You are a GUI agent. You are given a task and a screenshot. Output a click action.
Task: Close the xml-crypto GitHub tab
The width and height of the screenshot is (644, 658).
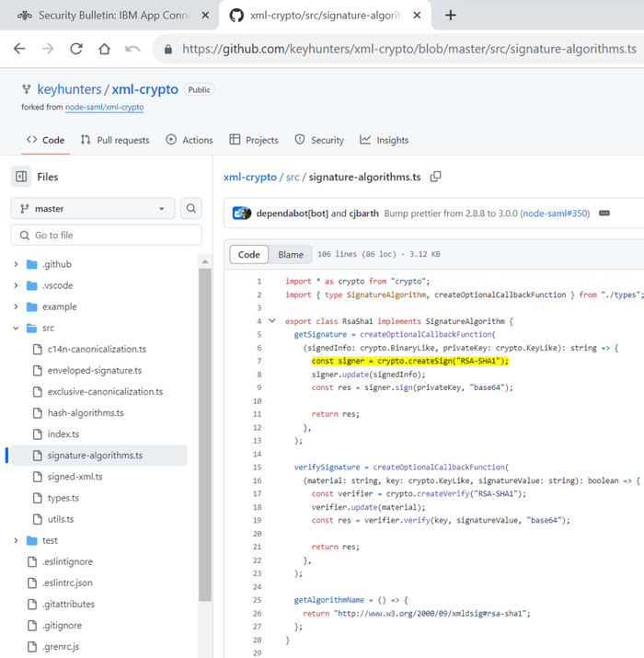point(417,16)
